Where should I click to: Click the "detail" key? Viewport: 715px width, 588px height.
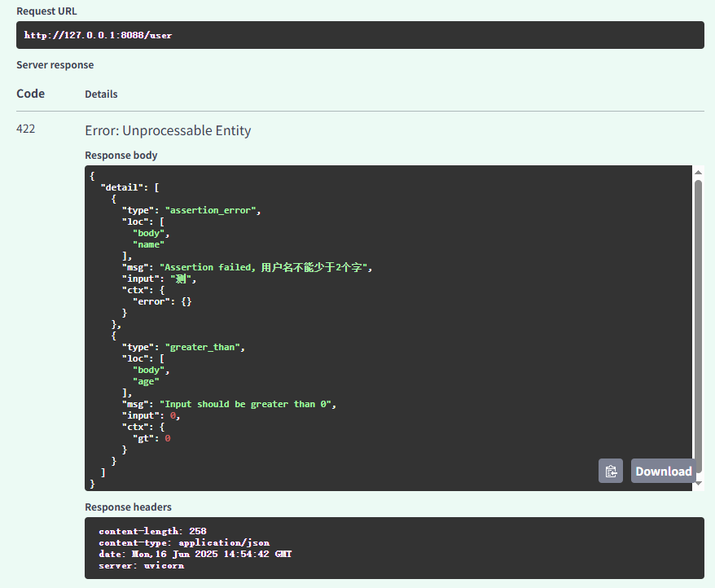coord(121,187)
